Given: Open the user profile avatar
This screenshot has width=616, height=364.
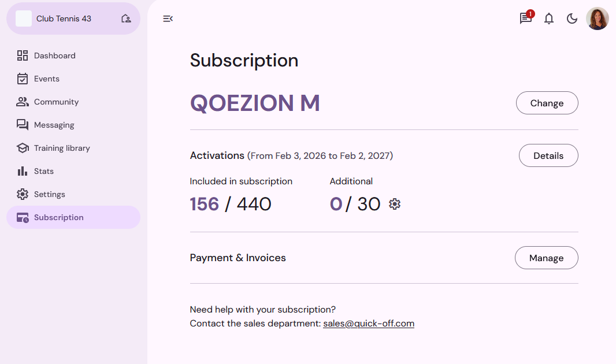Looking at the screenshot, I should click(x=598, y=18).
